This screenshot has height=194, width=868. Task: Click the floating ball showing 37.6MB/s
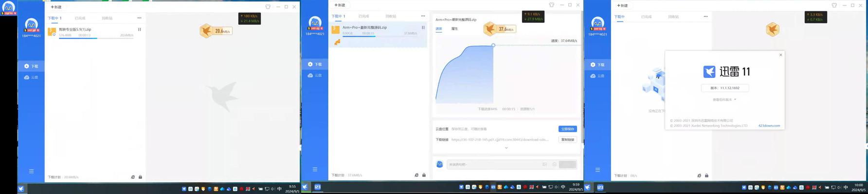tap(499, 29)
